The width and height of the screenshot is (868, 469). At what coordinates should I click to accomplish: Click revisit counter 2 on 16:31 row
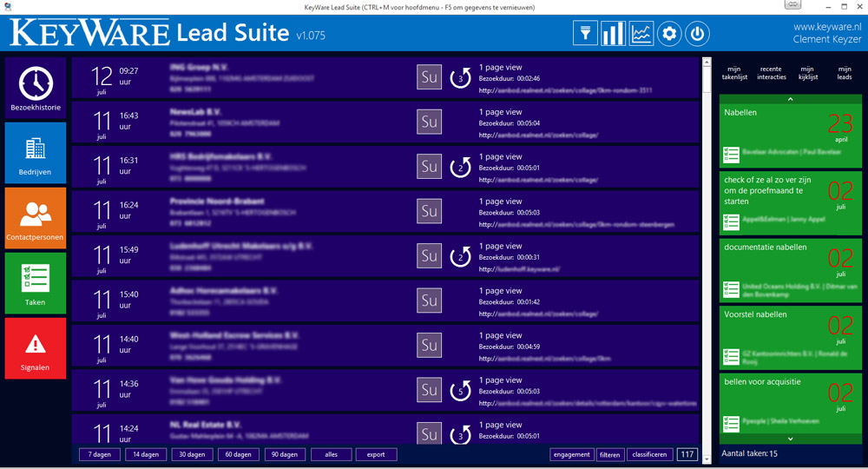(460, 167)
